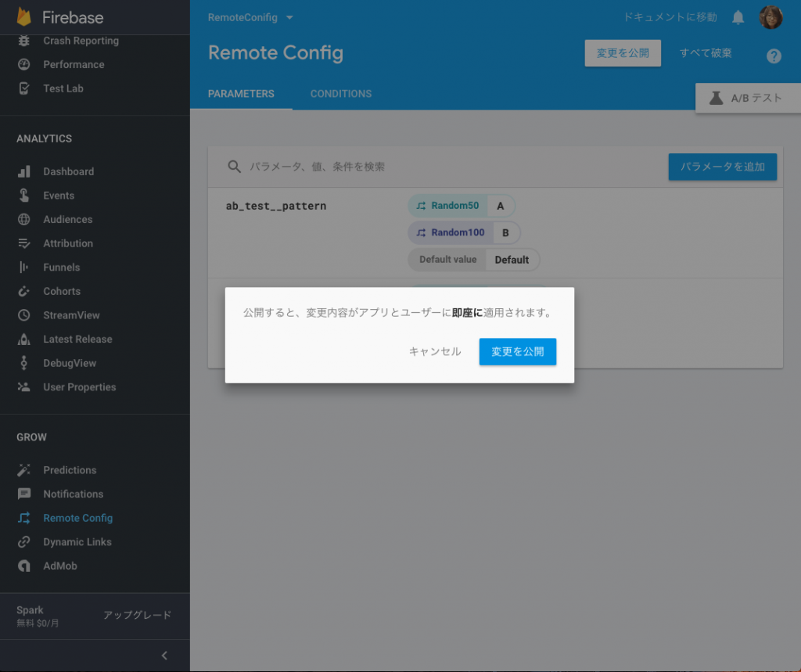Image resolution: width=801 pixels, height=672 pixels.
Task: Click the DebugView icon
Action: point(24,363)
